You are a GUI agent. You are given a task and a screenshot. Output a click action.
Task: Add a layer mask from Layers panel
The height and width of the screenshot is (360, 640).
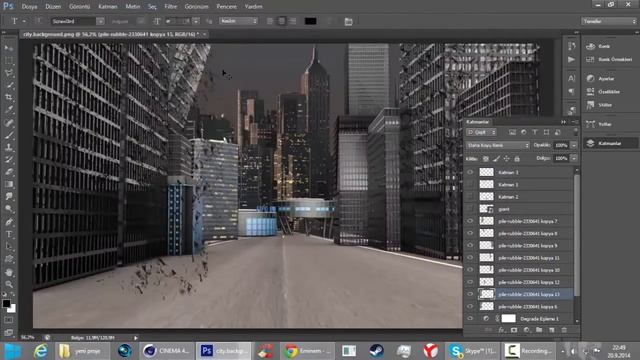pyautogui.click(x=514, y=330)
